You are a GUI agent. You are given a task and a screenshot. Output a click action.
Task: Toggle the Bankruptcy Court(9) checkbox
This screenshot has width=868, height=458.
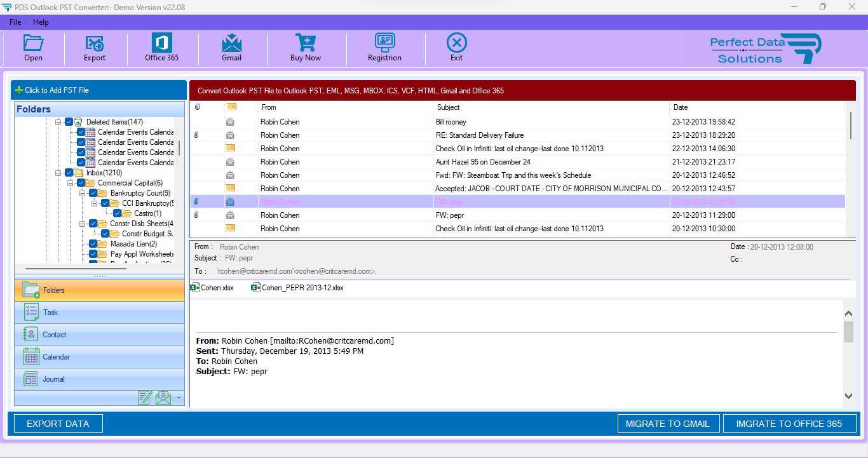93,193
